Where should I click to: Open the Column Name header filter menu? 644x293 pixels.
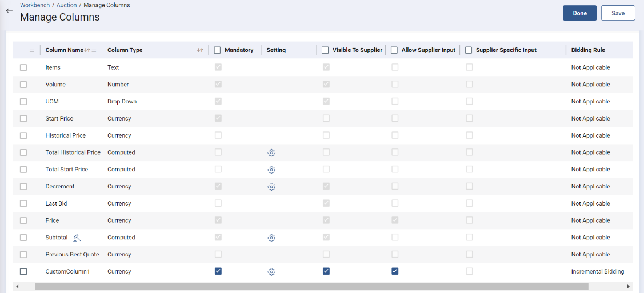tap(94, 50)
